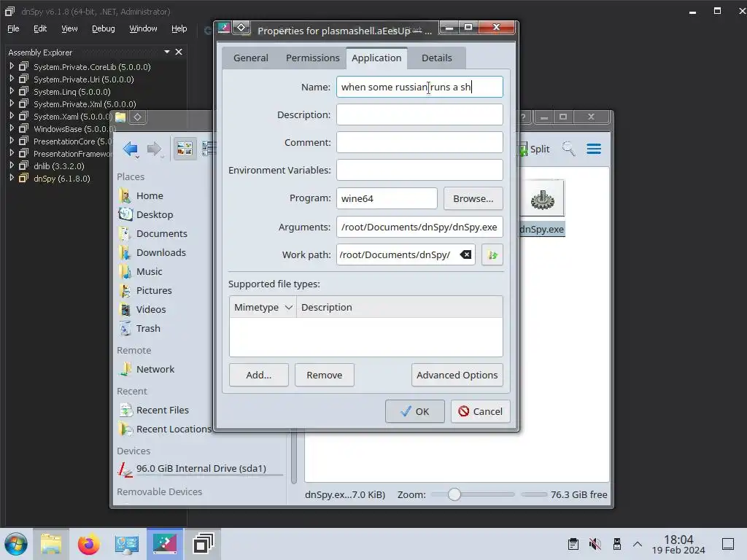Expand dnlib (3.3.2.0) node
This screenshot has height=560, width=747.
click(x=12, y=166)
